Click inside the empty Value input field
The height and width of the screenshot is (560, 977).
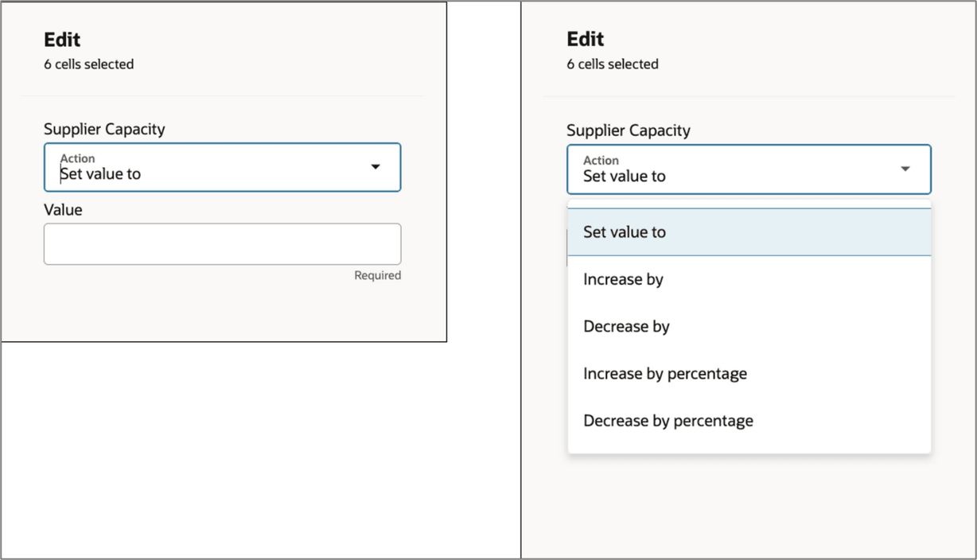click(x=221, y=244)
